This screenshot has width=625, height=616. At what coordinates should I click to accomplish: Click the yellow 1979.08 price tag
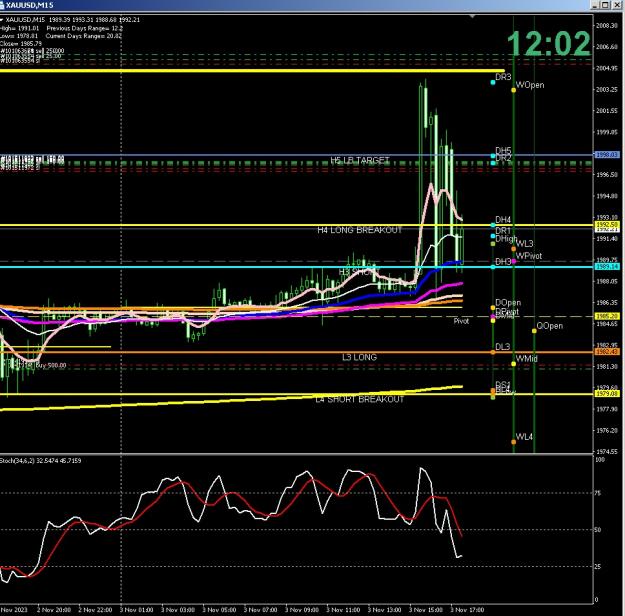click(x=607, y=394)
